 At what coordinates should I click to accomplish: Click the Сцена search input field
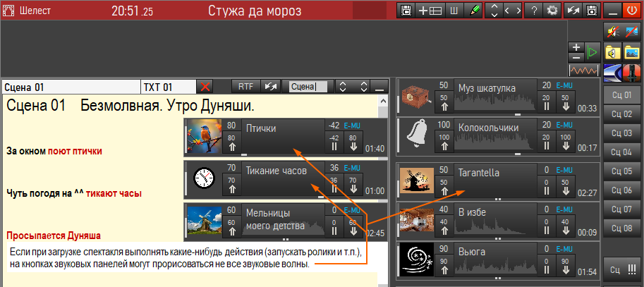pos(308,87)
